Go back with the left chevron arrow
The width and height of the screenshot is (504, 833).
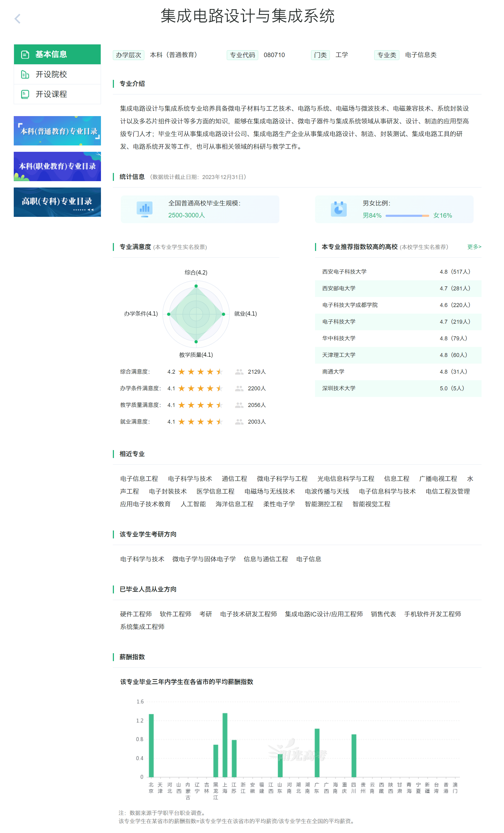(17, 19)
